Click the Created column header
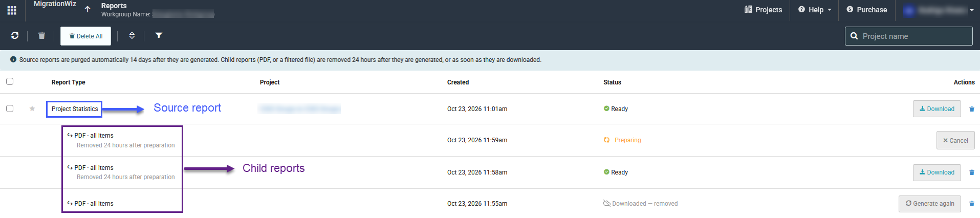This screenshot has width=980, height=218. pos(458,82)
